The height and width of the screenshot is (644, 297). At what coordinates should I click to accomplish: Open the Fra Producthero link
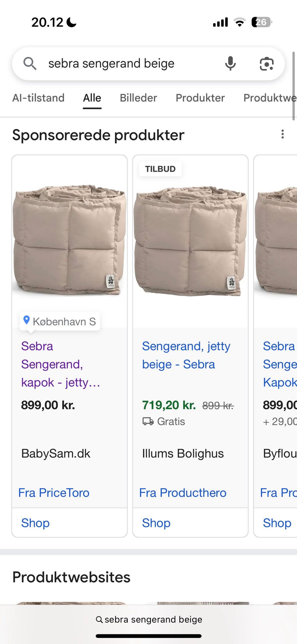tap(183, 493)
